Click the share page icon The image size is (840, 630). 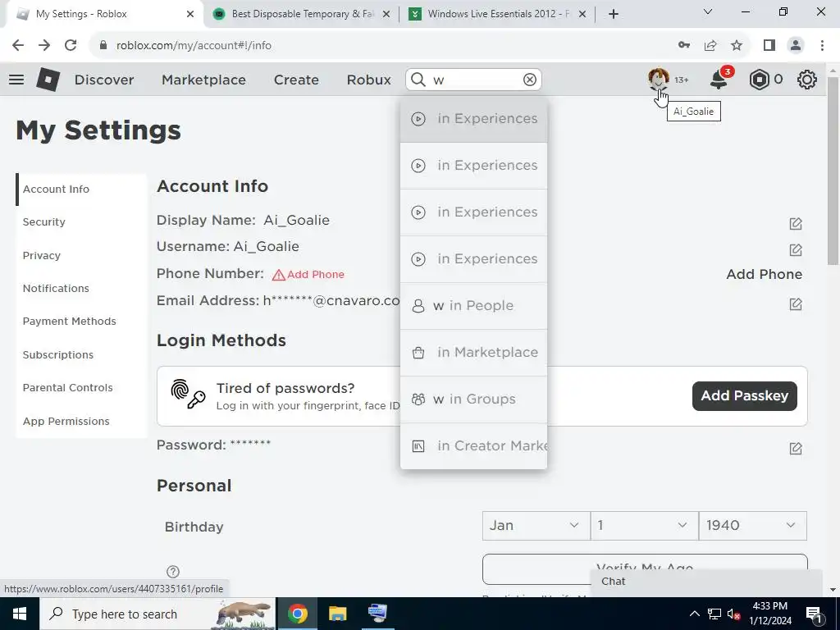[710, 46]
